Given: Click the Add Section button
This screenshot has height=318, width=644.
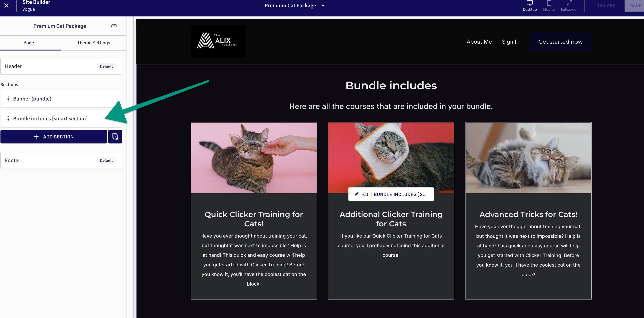Looking at the screenshot, I should pyautogui.click(x=54, y=137).
